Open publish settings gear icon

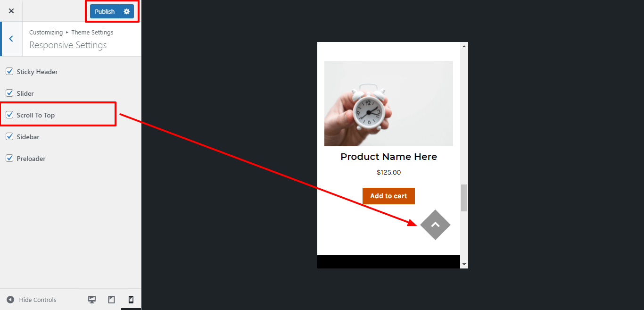[x=126, y=11]
